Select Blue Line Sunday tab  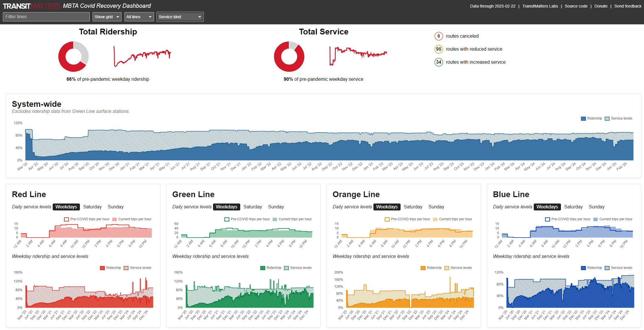point(597,207)
